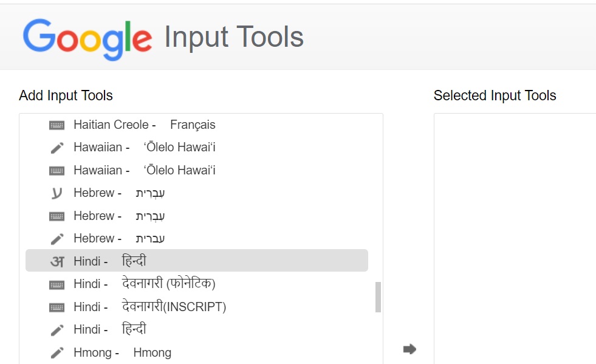Select the Hindi handwriting pencil icon

click(57, 330)
